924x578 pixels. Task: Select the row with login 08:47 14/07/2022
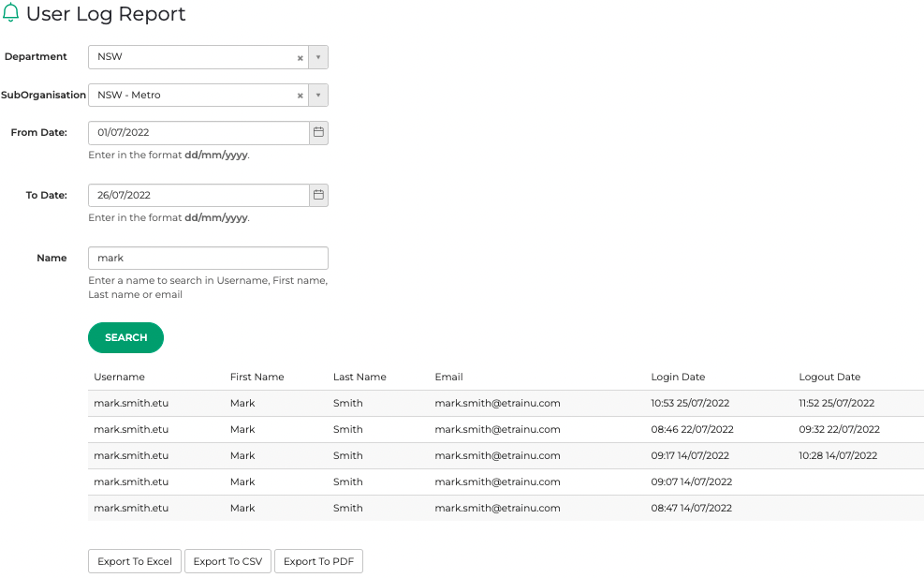point(506,509)
